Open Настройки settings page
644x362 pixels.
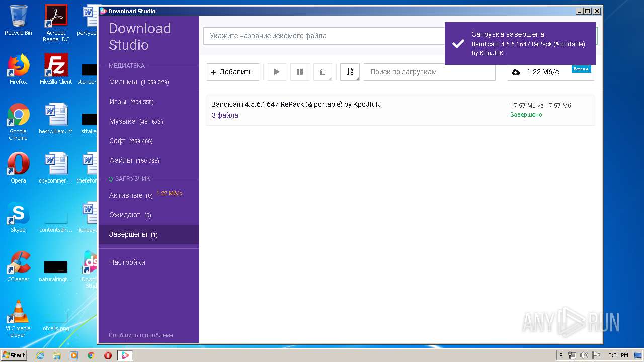coord(127,262)
